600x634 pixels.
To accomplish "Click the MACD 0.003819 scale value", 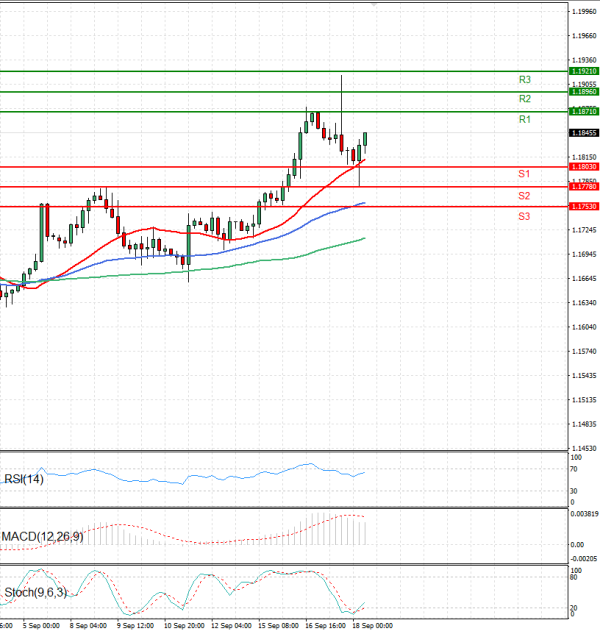I will click(x=584, y=514).
